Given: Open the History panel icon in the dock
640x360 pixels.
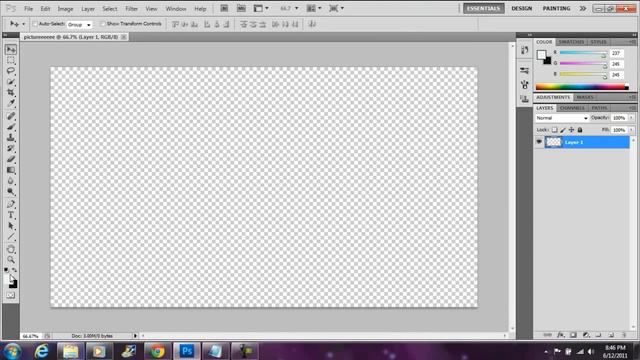Looking at the screenshot, I should coord(524,50).
